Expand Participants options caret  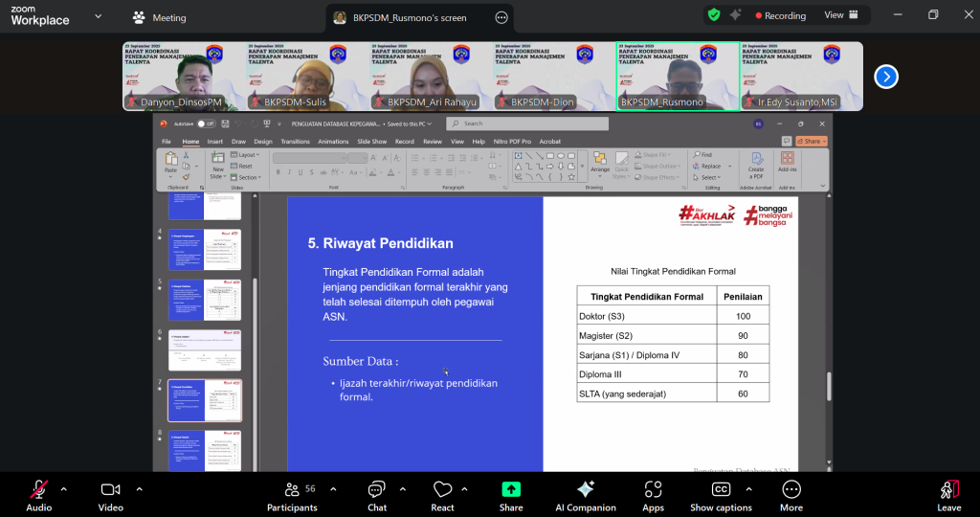click(x=333, y=489)
